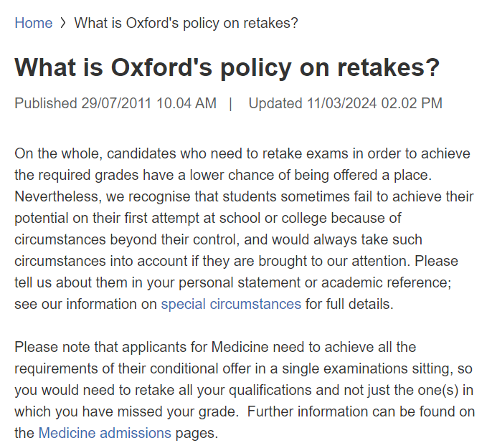Click the main page heading about retakes
Image resolution: width=492 pixels, height=448 pixels.
pyautogui.click(x=227, y=67)
